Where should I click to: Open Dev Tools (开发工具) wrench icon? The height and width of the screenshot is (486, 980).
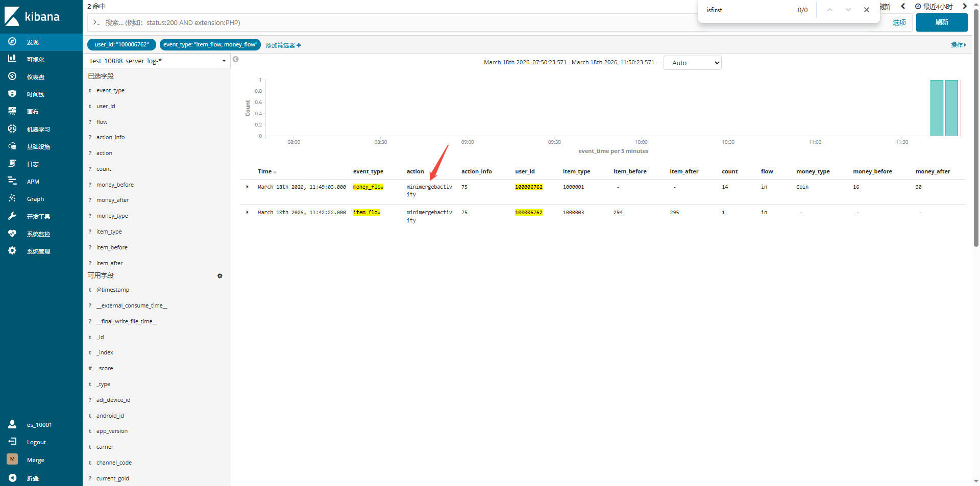pyautogui.click(x=12, y=216)
